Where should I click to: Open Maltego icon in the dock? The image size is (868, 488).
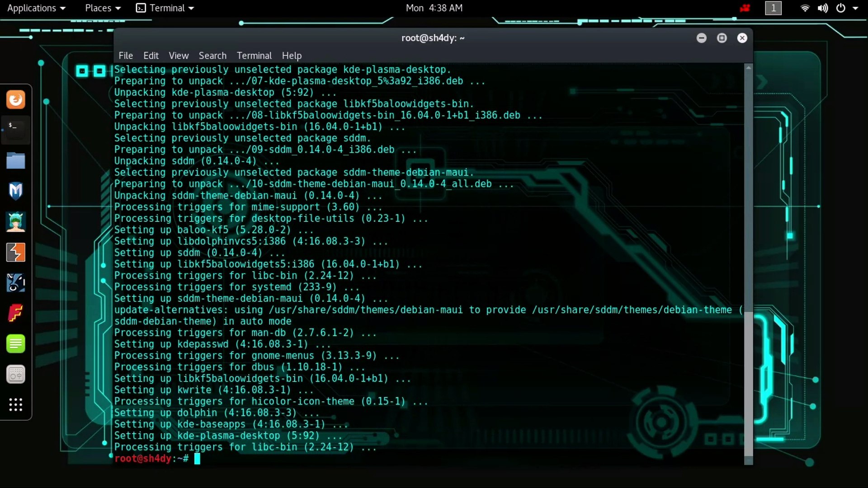(x=16, y=283)
